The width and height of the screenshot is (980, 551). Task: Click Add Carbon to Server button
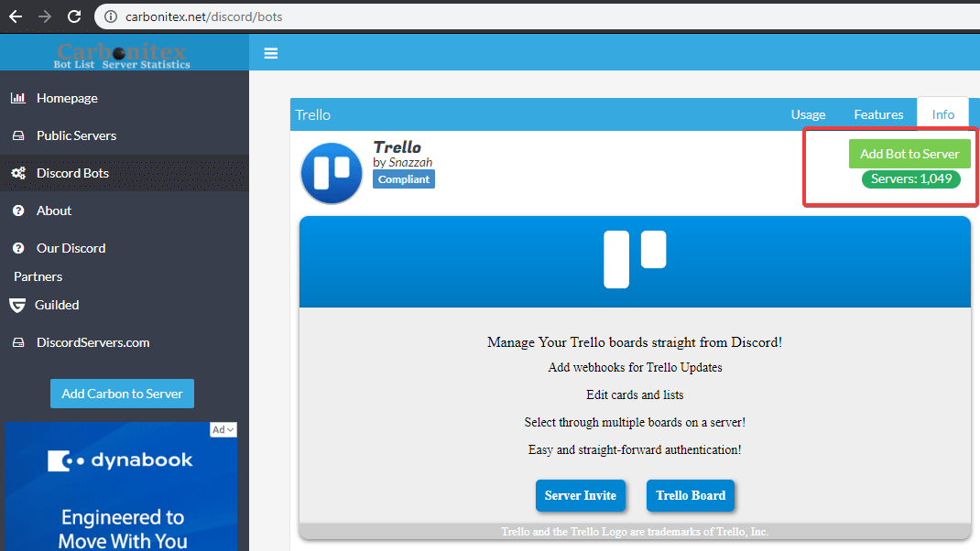point(122,394)
